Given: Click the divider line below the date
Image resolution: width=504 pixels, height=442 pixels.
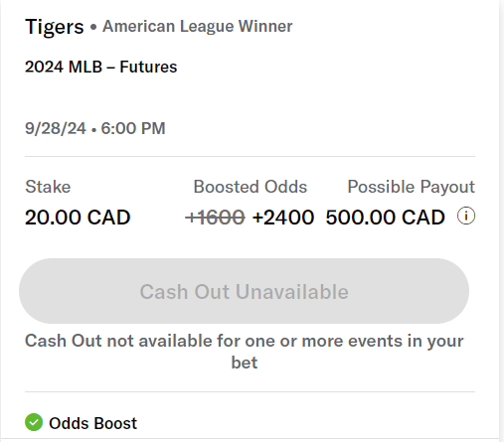Looking at the screenshot, I should 250,156.
